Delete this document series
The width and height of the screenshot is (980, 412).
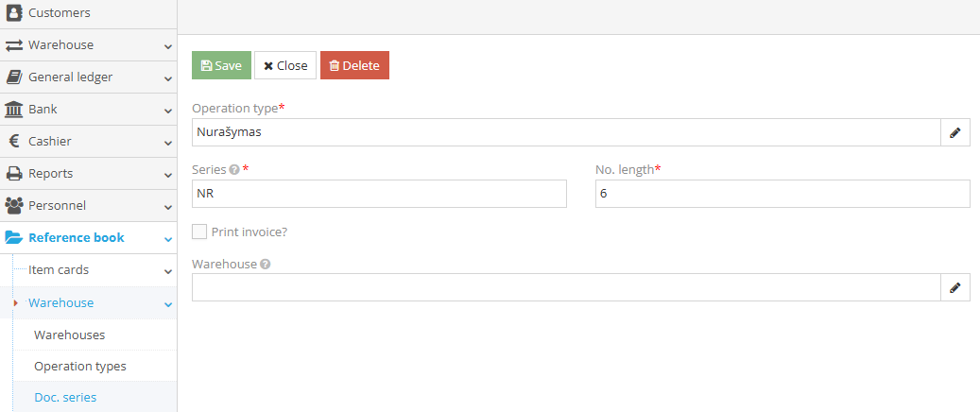pos(354,65)
